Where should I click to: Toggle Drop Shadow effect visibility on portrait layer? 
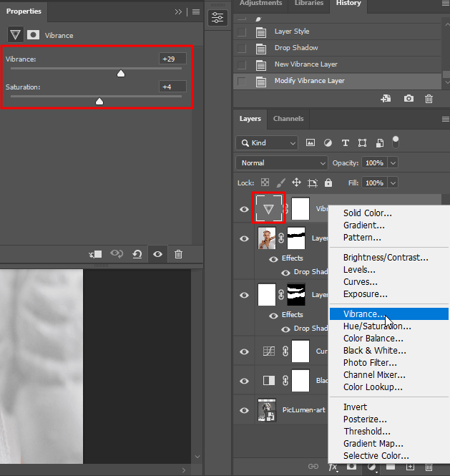coord(284,272)
